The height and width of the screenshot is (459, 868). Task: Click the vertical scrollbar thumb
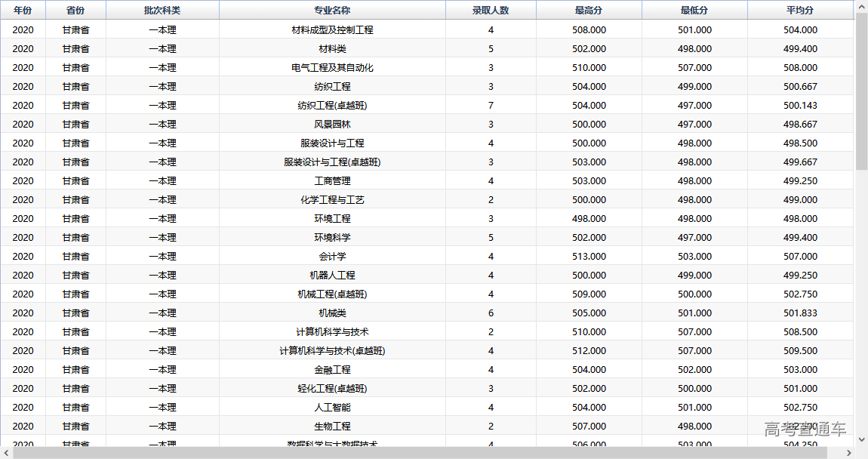tap(861, 91)
